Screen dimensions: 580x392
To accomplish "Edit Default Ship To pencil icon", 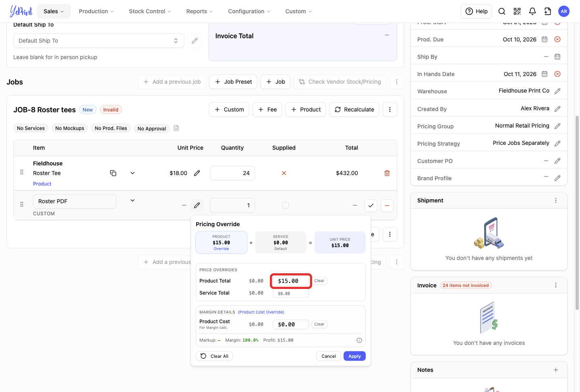I will coord(195,41).
